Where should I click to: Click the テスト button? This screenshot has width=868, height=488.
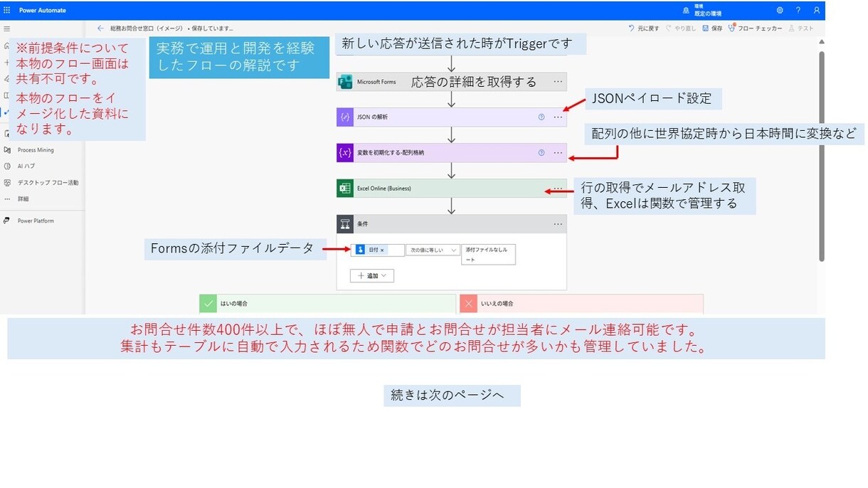(801, 28)
